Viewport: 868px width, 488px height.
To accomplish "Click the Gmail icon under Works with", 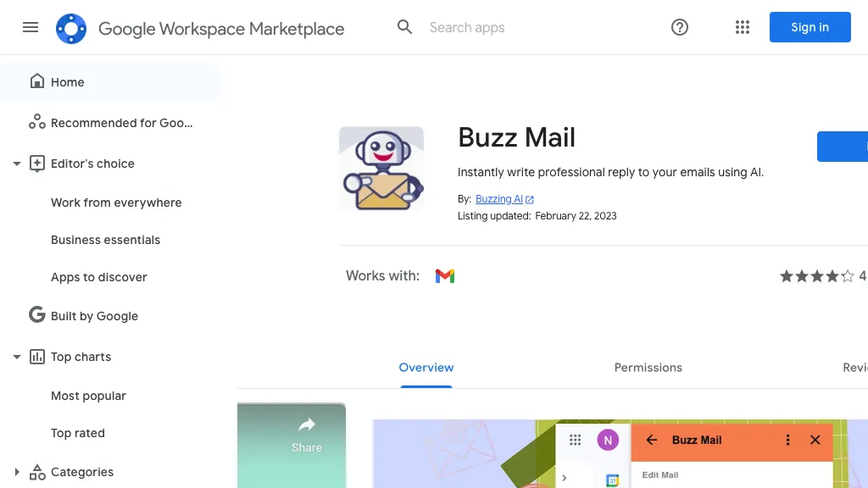I will coord(445,275).
